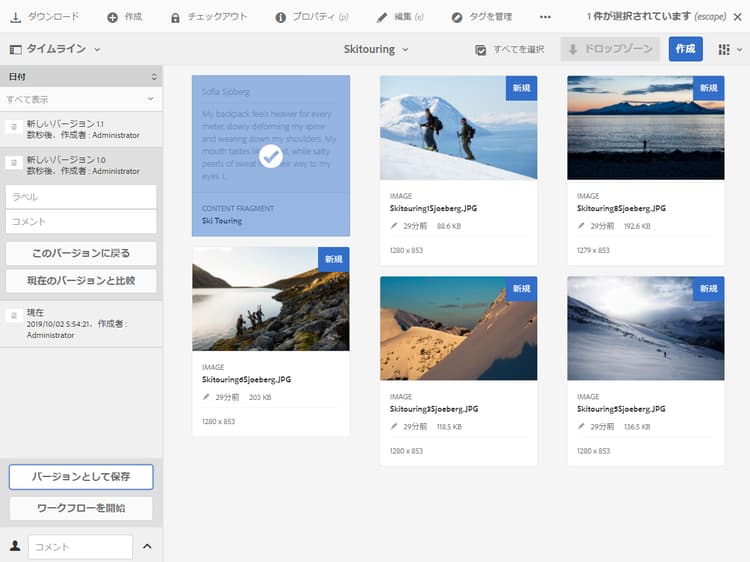Click the Skitouring6Sjoeberg.JPG file name
Image resolution: width=750 pixels, height=562 pixels.
point(246,379)
